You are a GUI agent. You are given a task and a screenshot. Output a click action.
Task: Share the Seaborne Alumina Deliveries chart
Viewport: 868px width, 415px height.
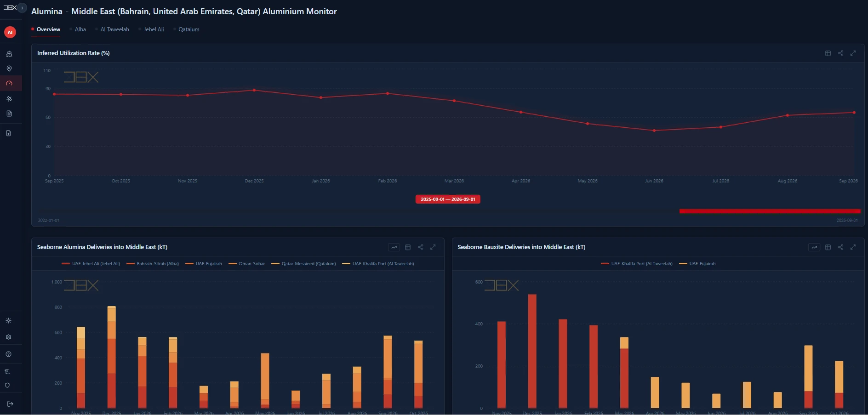(x=420, y=247)
